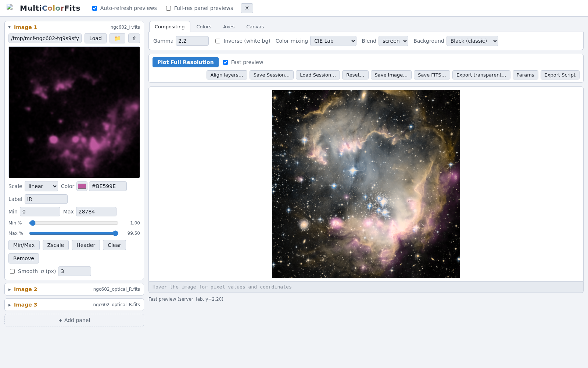Click the Min value input field

(40, 212)
